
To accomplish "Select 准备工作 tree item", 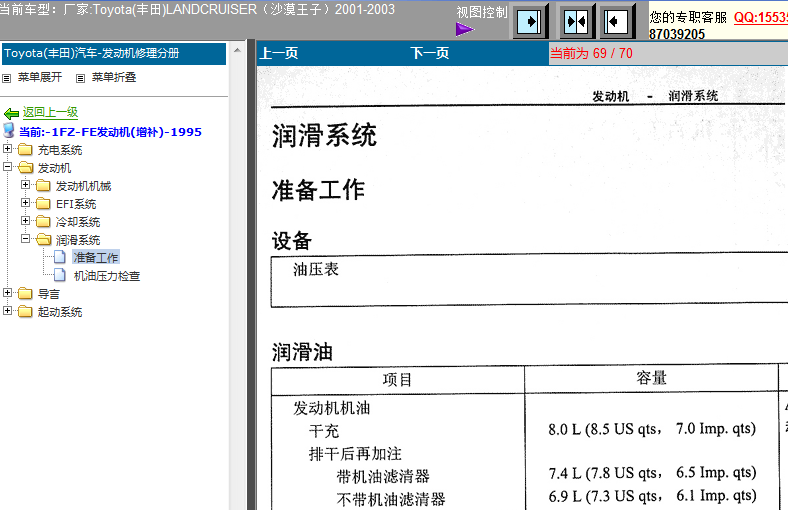I will pyautogui.click(x=96, y=257).
